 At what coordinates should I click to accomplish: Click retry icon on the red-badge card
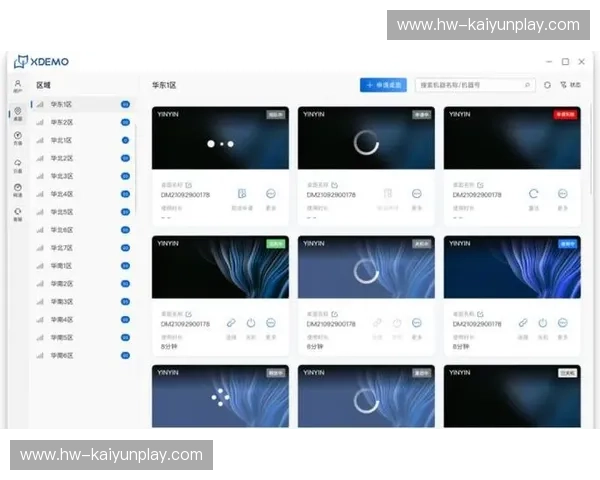coord(533,194)
